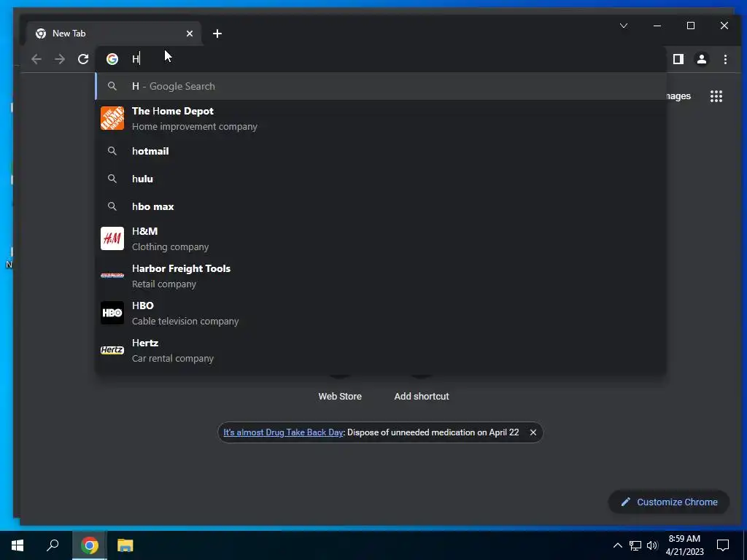Choose the hbo max search suggestion
The height and width of the screenshot is (560, 747).
(381, 206)
